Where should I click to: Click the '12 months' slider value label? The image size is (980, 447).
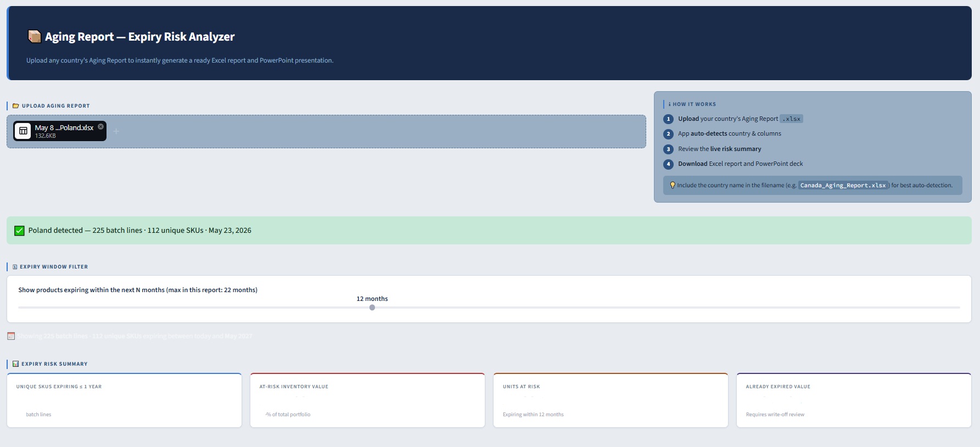[372, 299]
